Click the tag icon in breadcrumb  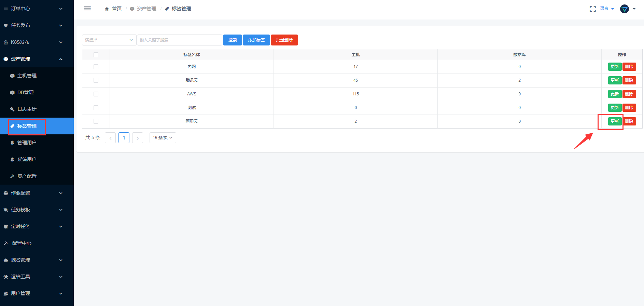[x=167, y=9]
